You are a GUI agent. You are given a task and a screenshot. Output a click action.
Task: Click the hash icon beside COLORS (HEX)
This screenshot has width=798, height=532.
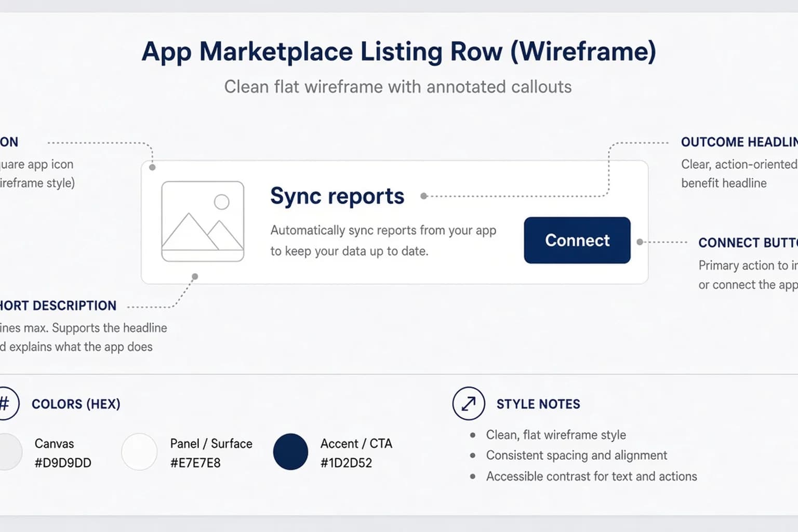pyautogui.click(x=5, y=404)
